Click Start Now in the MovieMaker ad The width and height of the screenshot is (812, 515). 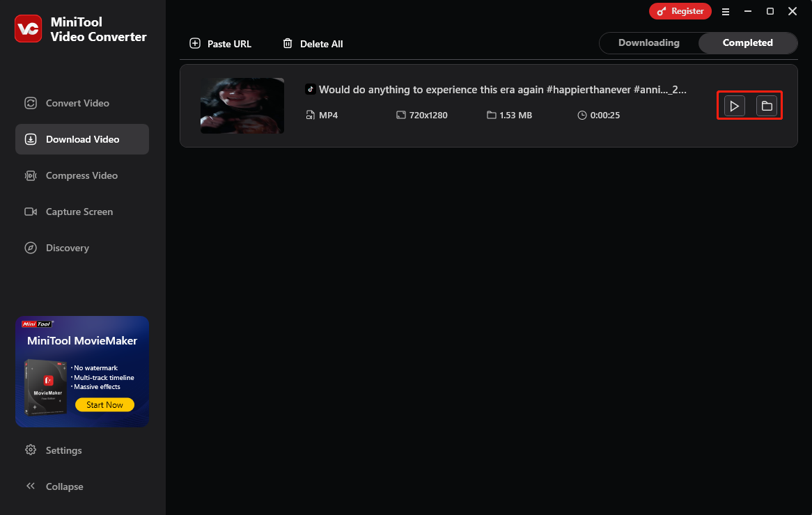pyautogui.click(x=104, y=405)
